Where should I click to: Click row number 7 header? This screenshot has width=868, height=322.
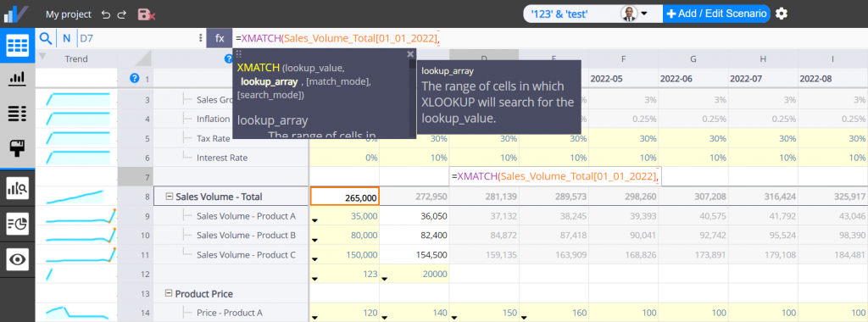click(x=136, y=177)
